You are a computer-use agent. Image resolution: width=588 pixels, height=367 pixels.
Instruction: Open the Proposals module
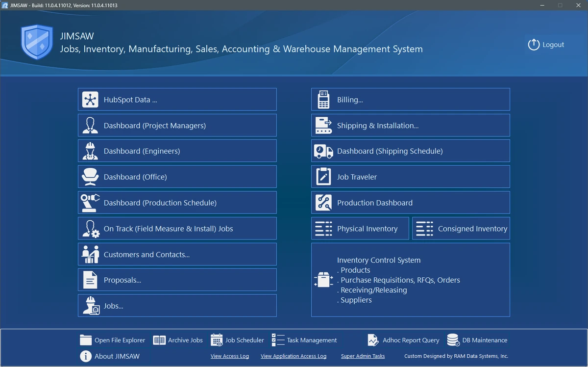pos(177,280)
